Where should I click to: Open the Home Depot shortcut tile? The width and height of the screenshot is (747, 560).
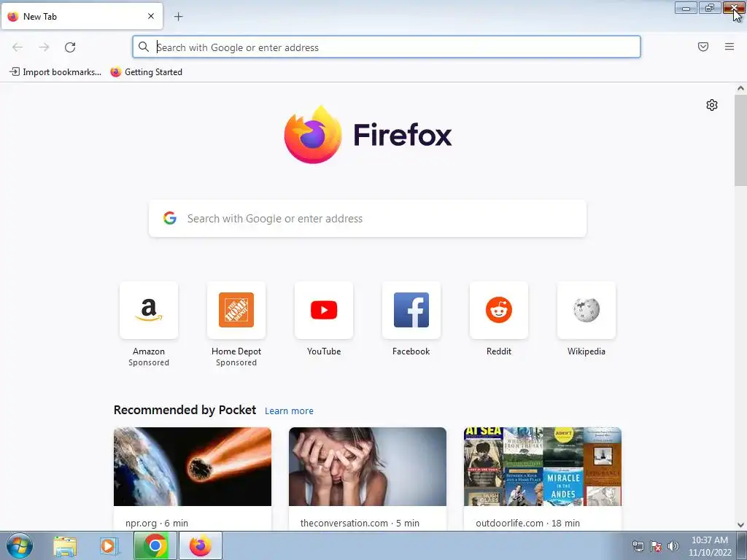pyautogui.click(x=236, y=310)
